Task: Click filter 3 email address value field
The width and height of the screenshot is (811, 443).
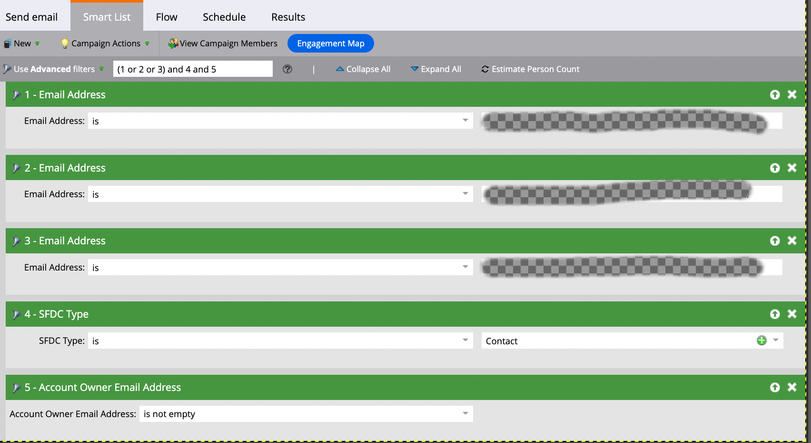Action: click(x=632, y=267)
